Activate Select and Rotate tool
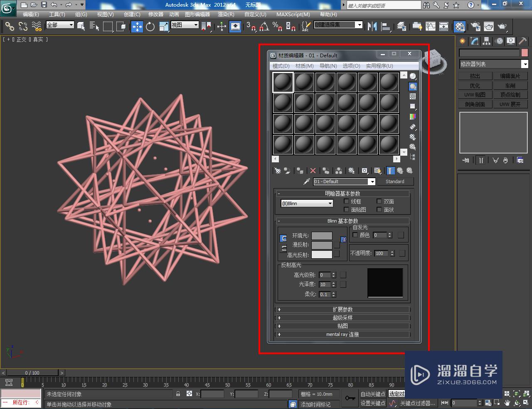Image resolution: width=532 pixels, height=409 pixels. point(150,27)
